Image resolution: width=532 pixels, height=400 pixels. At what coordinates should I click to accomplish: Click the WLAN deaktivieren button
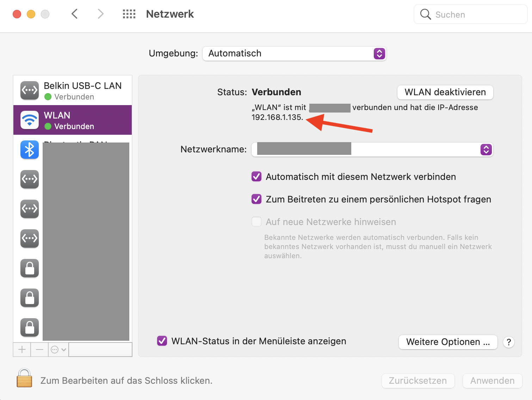point(445,92)
